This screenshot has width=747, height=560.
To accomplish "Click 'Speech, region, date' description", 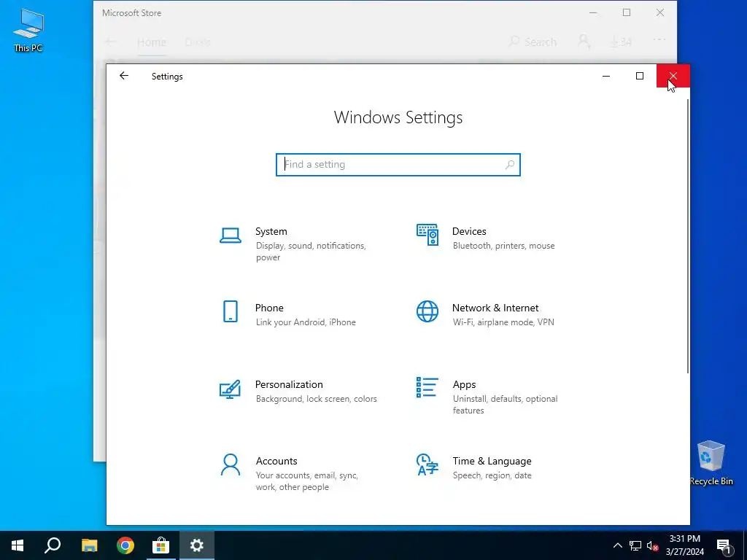I will (492, 475).
